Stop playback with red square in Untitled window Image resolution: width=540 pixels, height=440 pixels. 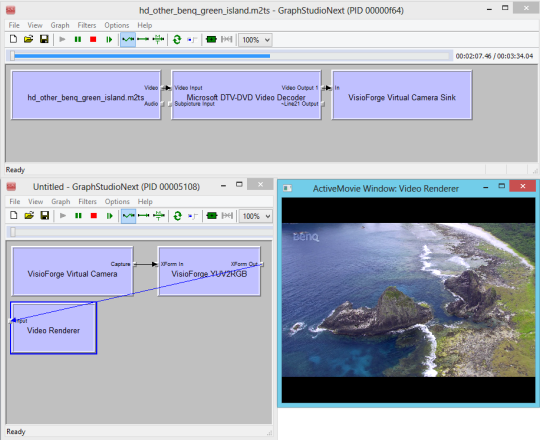(94, 216)
